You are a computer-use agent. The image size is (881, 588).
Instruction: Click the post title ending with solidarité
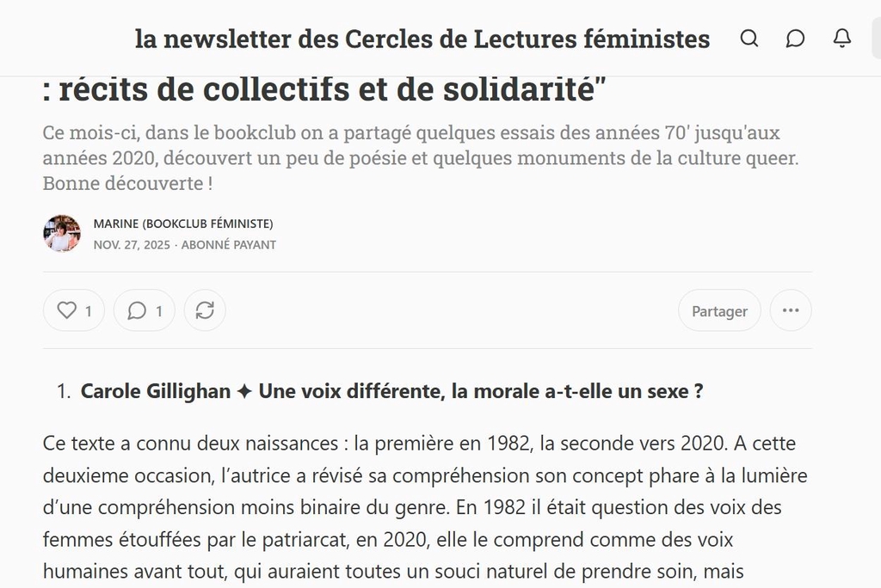320,89
